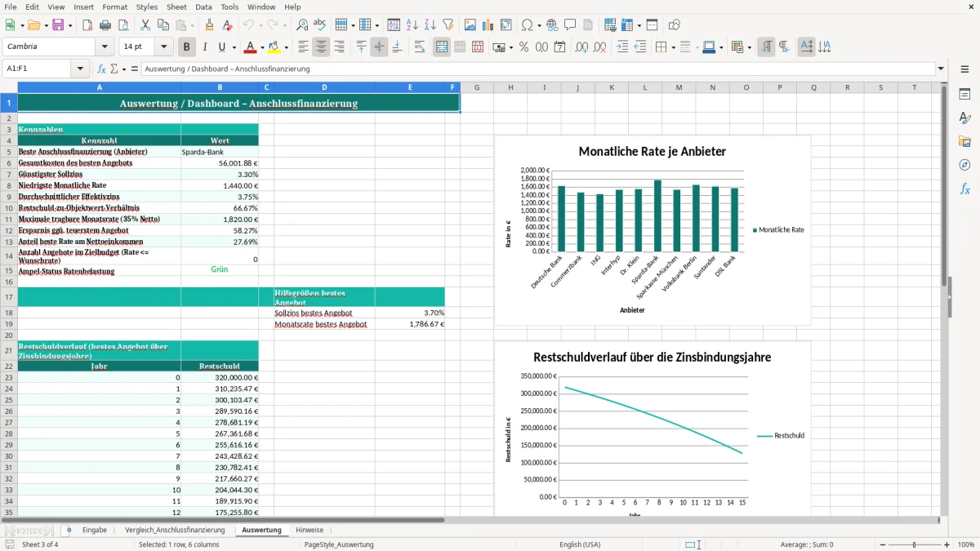
Task: Adjust the zoom slider
Action: 914,544
